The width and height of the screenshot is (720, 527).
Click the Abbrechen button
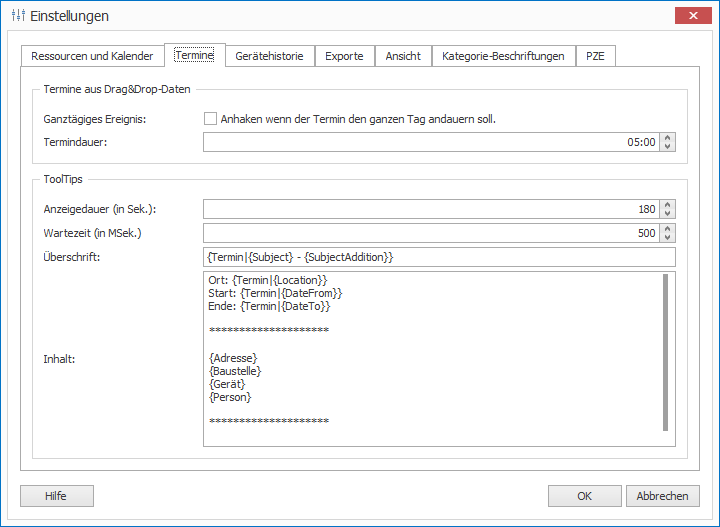(663, 496)
